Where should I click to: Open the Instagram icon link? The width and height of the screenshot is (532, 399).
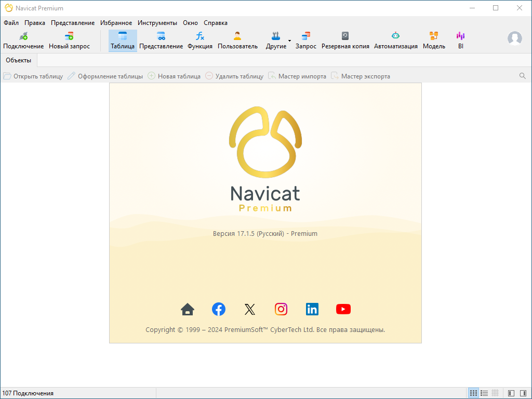[x=281, y=309]
